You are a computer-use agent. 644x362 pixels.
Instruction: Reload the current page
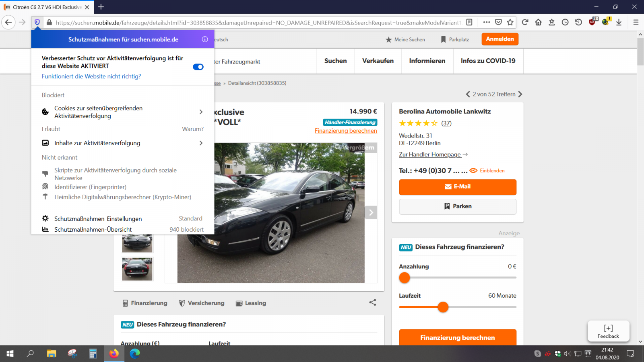[x=525, y=23]
